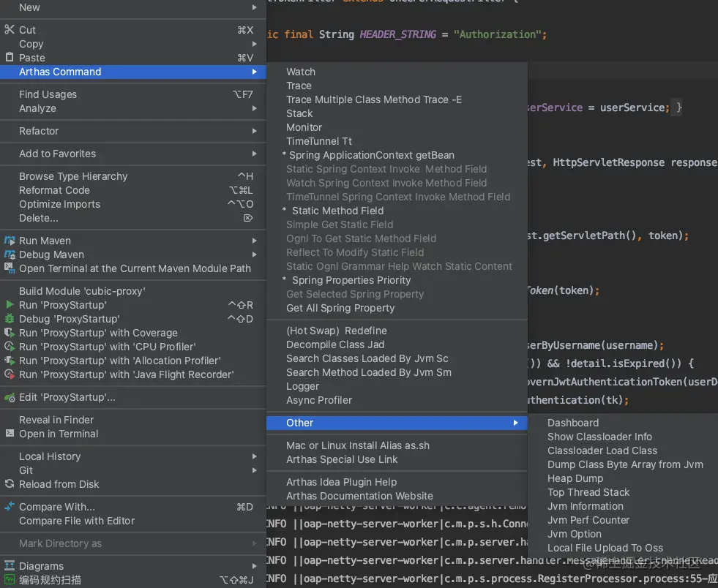Expand the Add to Favorites arrow
Viewport: 718px width, 588px height.
tap(254, 154)
